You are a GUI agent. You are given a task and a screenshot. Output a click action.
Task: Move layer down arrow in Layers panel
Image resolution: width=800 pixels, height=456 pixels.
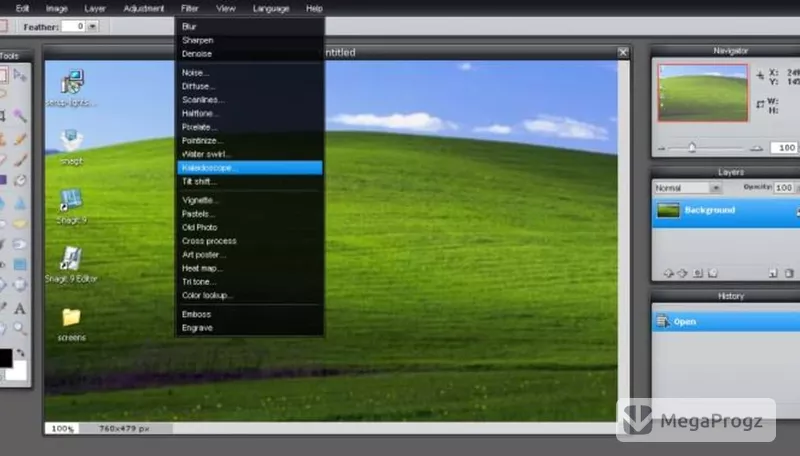click(683, 273)
